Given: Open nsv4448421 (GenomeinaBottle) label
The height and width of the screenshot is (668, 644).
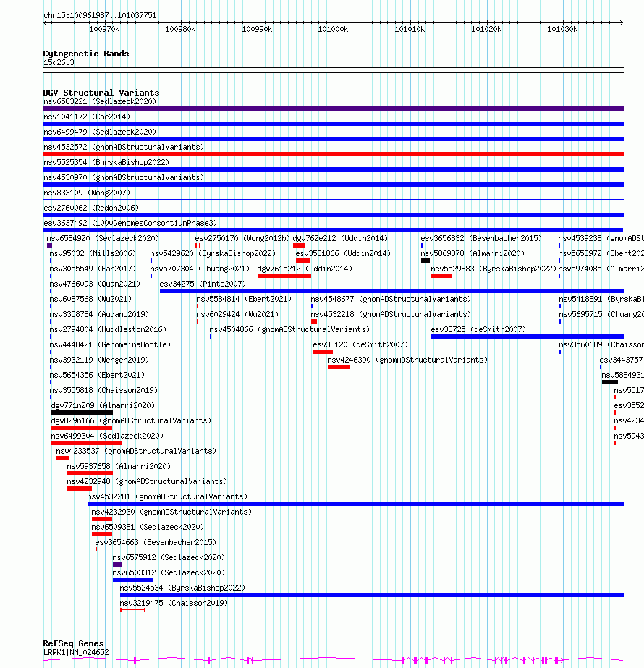Looking at the screenshot, I should tap(110, 344).
